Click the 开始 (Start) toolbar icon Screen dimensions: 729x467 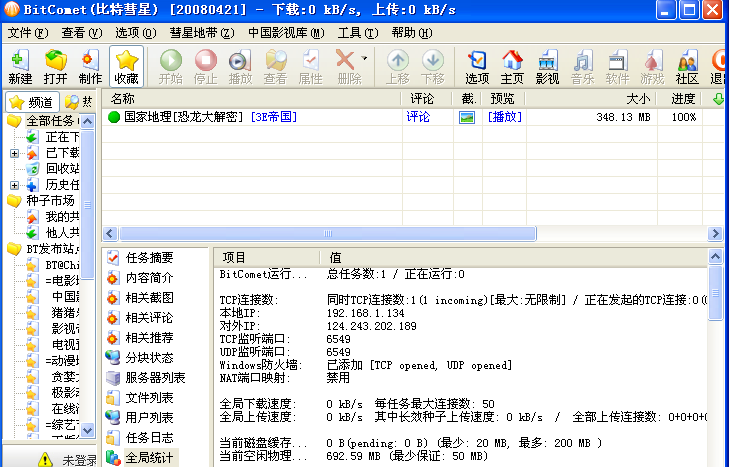click(171, 67)
